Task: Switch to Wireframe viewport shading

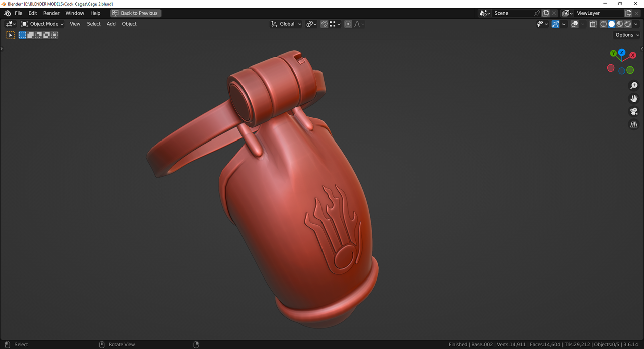Action: (604, 24)
